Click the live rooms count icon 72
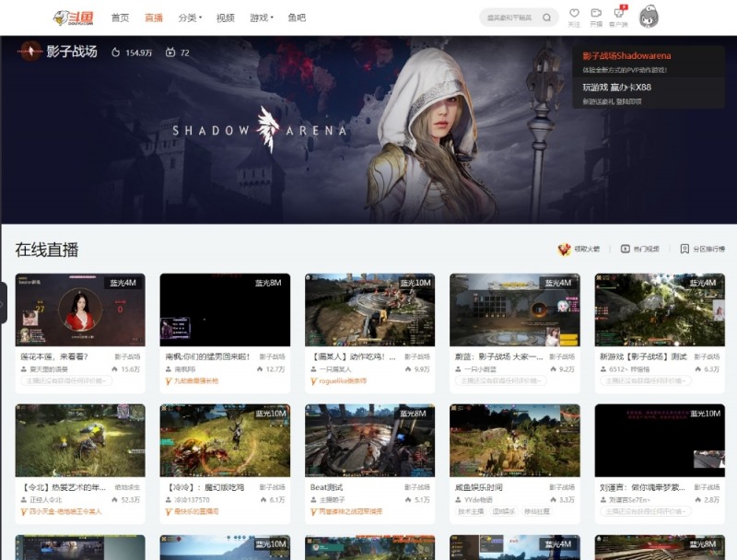This screenshot has width=737, height=560. (x=170, y=52)
